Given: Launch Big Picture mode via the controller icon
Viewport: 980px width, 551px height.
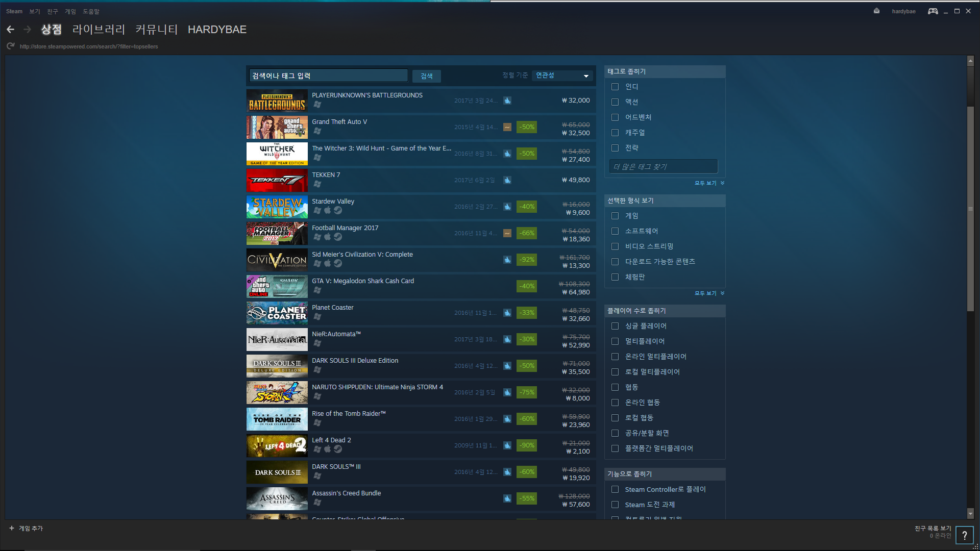Looking at the screenshot, I should [x=933, y=11].
